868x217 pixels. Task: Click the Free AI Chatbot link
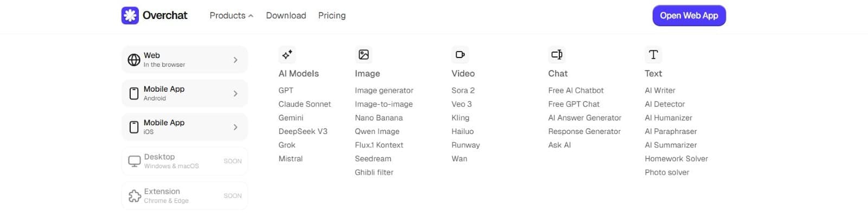click(x=576, y=91)
